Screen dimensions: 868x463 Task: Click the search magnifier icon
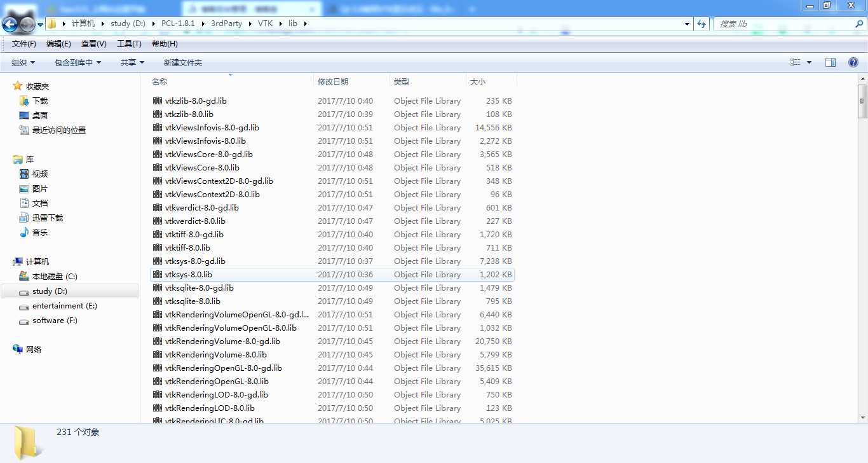(859, 24)
